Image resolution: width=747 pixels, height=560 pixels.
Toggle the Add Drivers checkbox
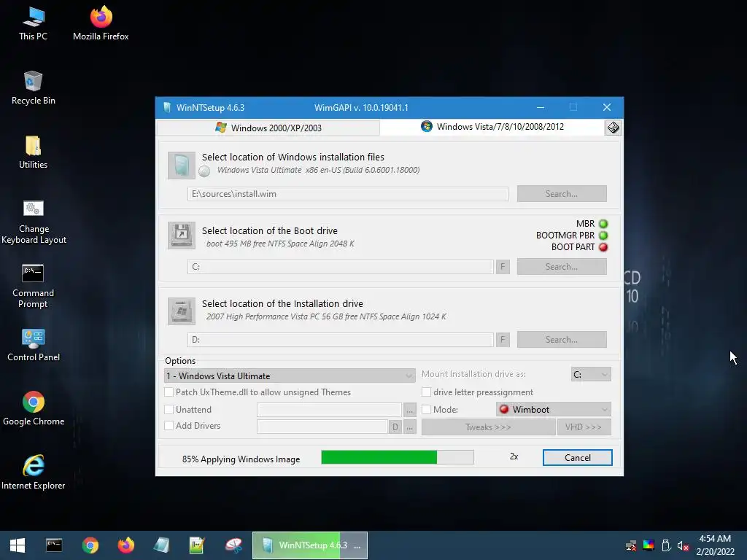click(169, 426)
